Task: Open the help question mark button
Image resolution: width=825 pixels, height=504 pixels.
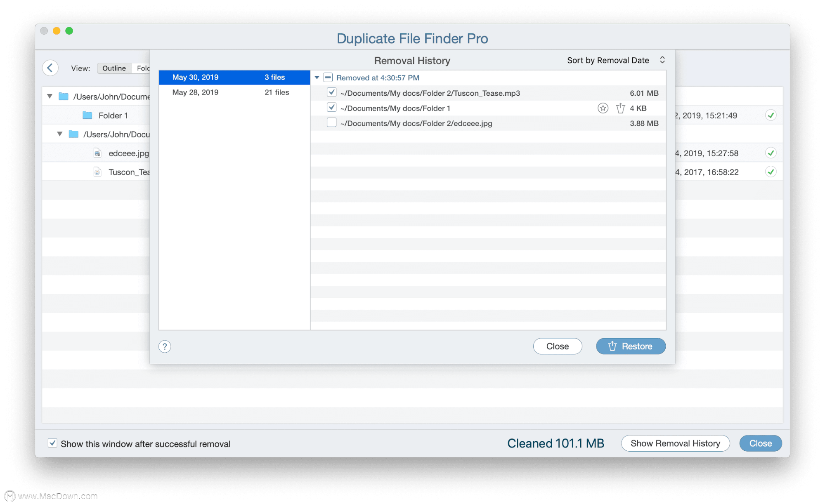Action: (165, 346)
